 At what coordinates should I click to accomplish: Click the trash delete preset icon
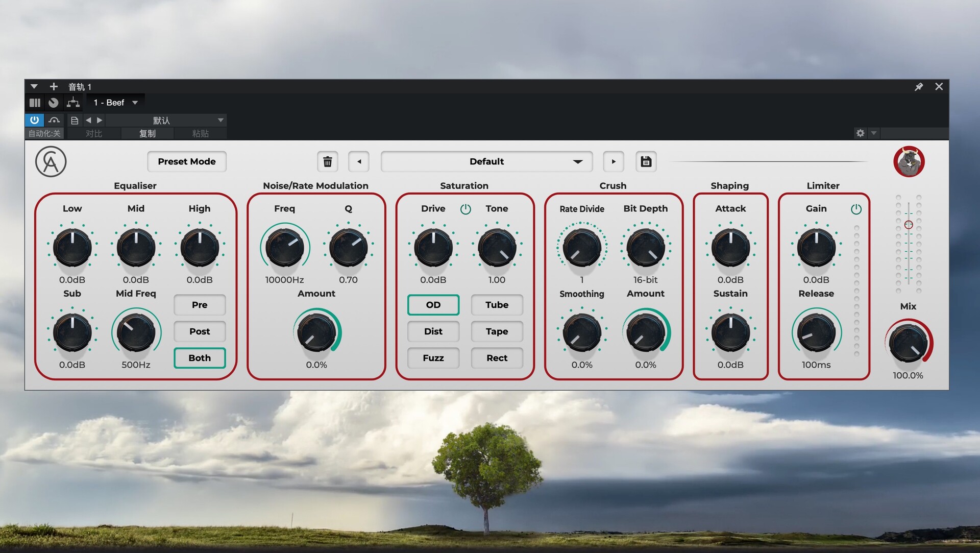click(x=328, y=162)
